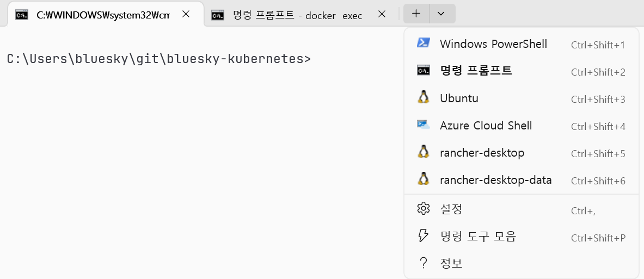Open the 정보 about entry
The height and width of the screenshot is (279, 644).
(521, 263)
